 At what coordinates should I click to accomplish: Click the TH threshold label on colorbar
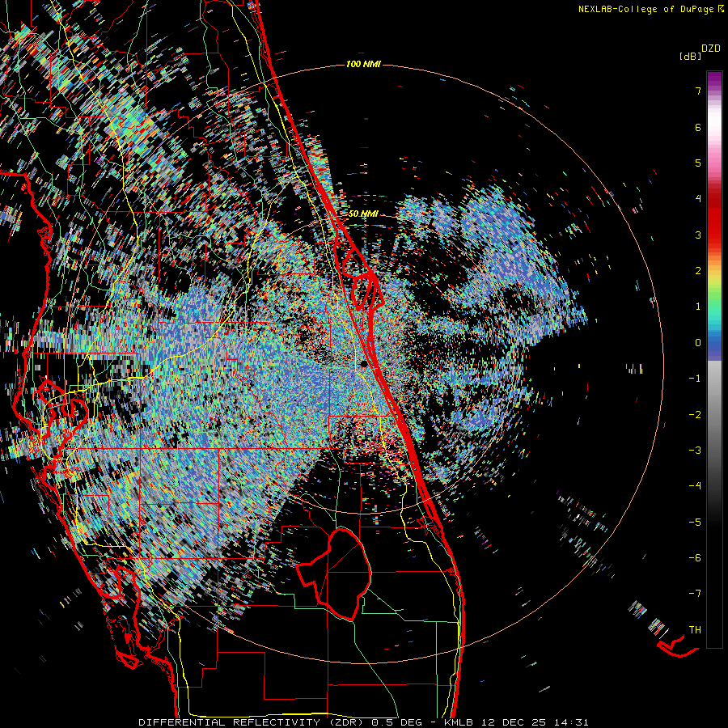[x=695, y=630]
